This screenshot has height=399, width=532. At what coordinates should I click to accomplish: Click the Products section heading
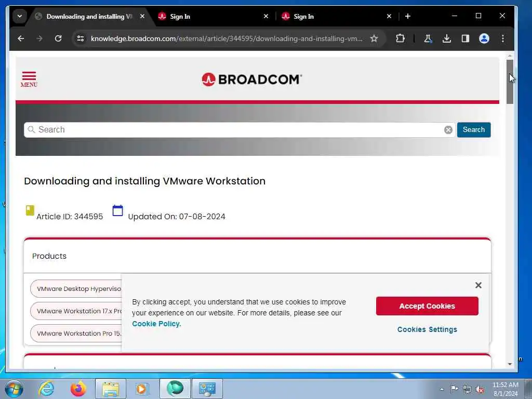[x=49, y=256]
